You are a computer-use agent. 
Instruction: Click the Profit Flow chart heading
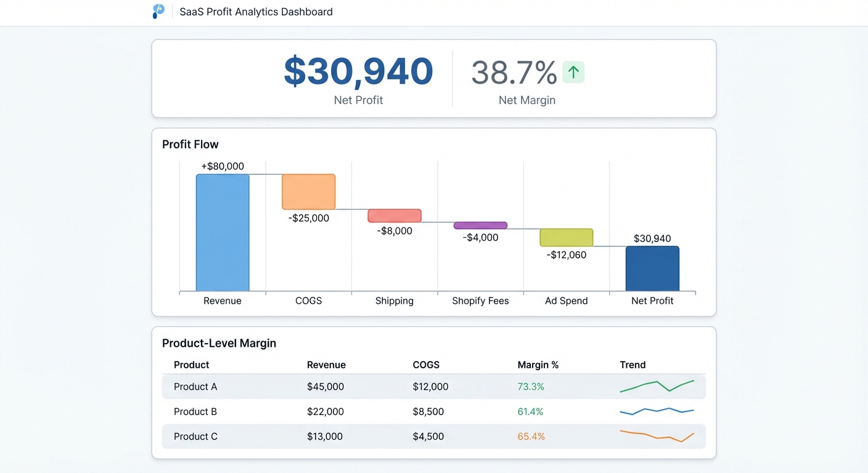(190, 144)
